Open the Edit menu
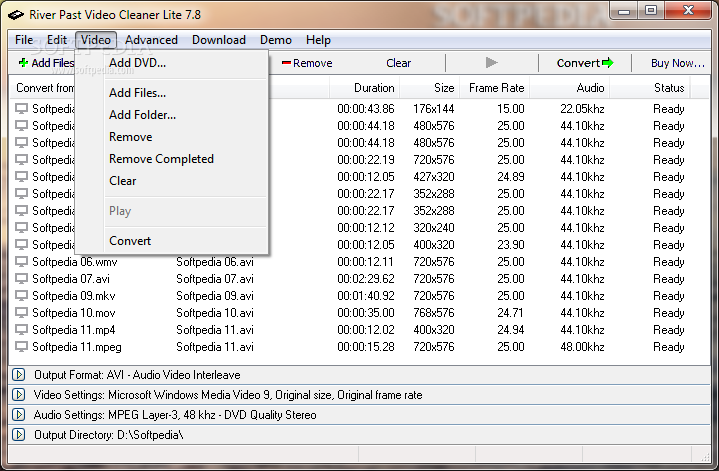Viewport: 719px width, 471px height. click(57, 40)
